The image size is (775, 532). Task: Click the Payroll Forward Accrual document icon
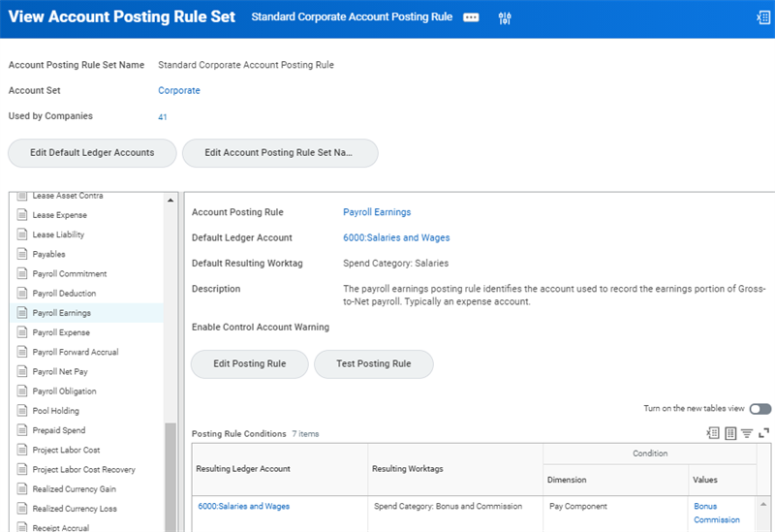coord(21,352)
